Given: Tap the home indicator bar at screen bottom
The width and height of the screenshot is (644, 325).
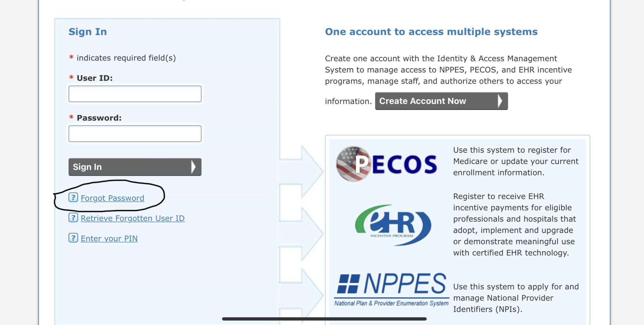Looking at the screenshot, I should pos(324,319).
